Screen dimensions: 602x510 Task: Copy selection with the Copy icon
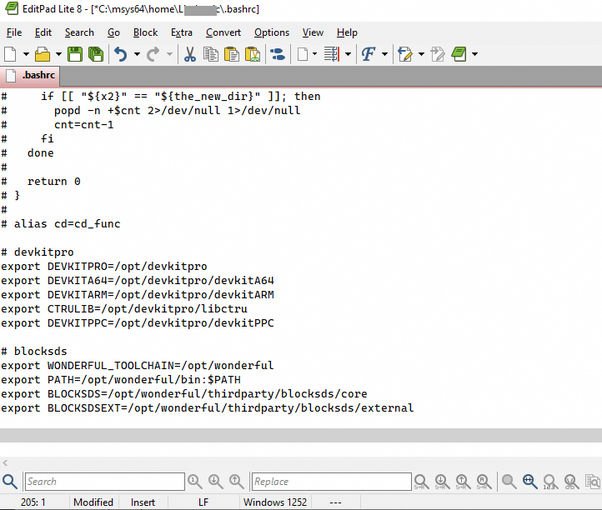[210, 54]
